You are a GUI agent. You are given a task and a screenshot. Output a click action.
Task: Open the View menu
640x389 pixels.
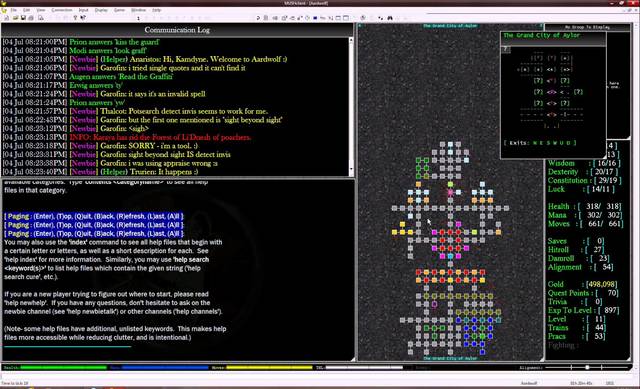(41, 10)
